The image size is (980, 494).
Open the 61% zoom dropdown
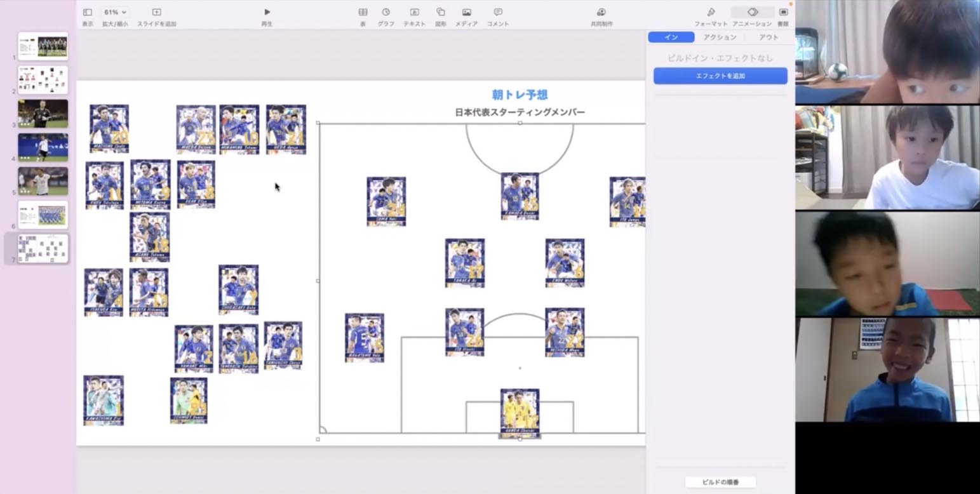point(115,12)
